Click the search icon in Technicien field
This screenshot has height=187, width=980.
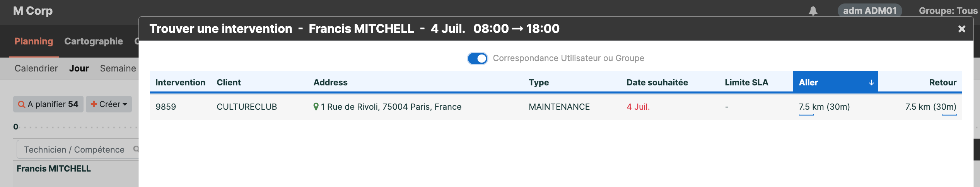pyautogui.click(x=136, y=149)
